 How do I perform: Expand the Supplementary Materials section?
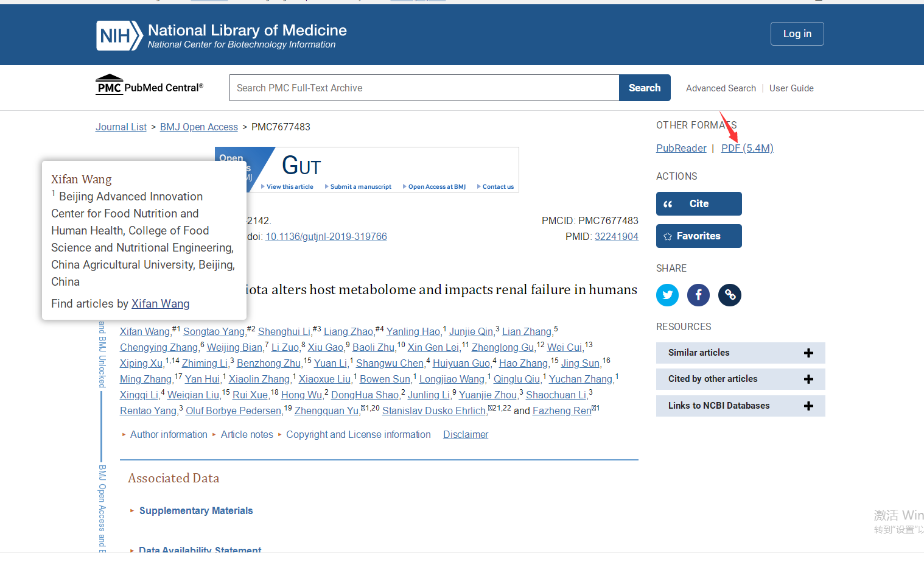[196, 510]
